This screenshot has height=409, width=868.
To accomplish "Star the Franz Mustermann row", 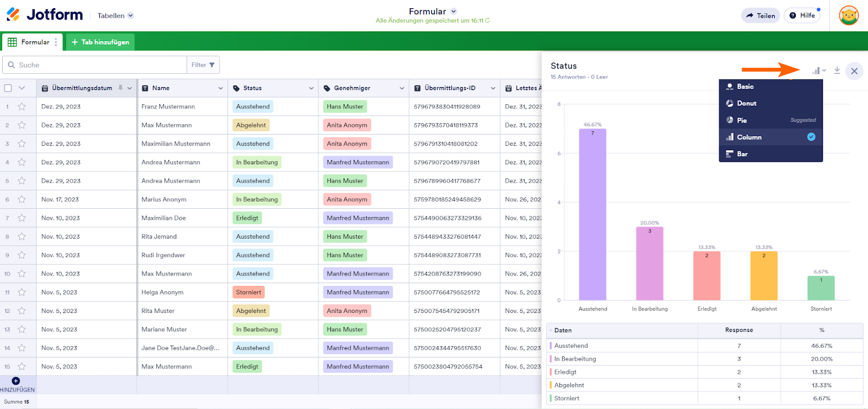I will [x=22, y=107].
